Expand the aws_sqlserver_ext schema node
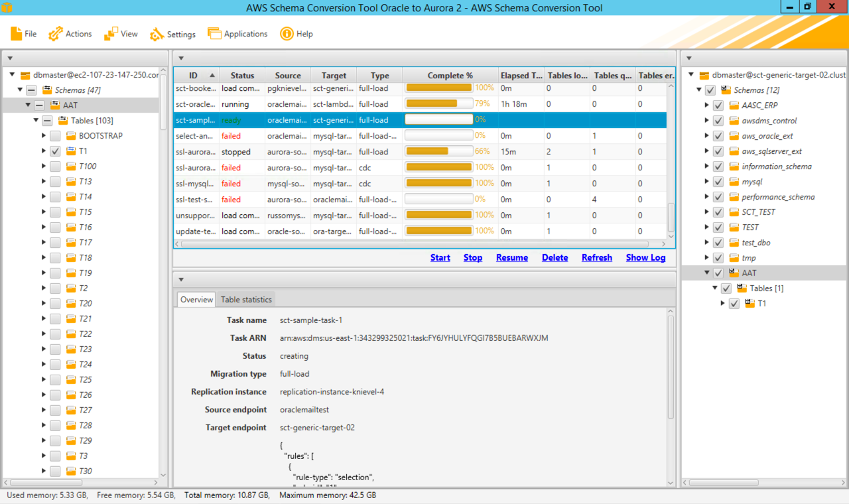 707,151
